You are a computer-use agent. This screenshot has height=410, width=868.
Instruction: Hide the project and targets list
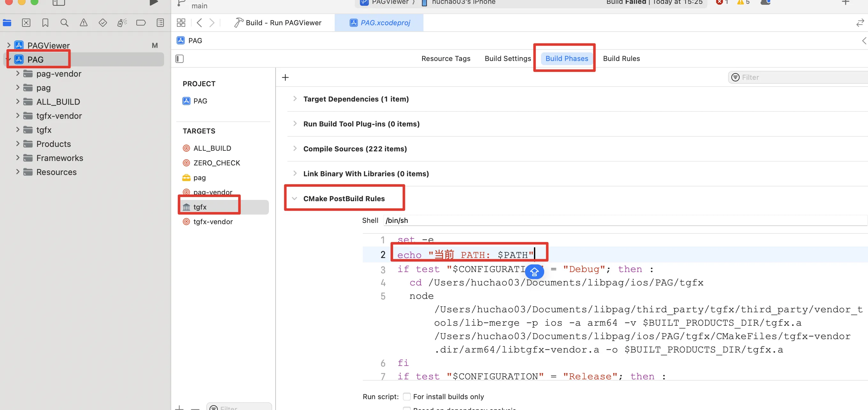(x=179, y=59)
